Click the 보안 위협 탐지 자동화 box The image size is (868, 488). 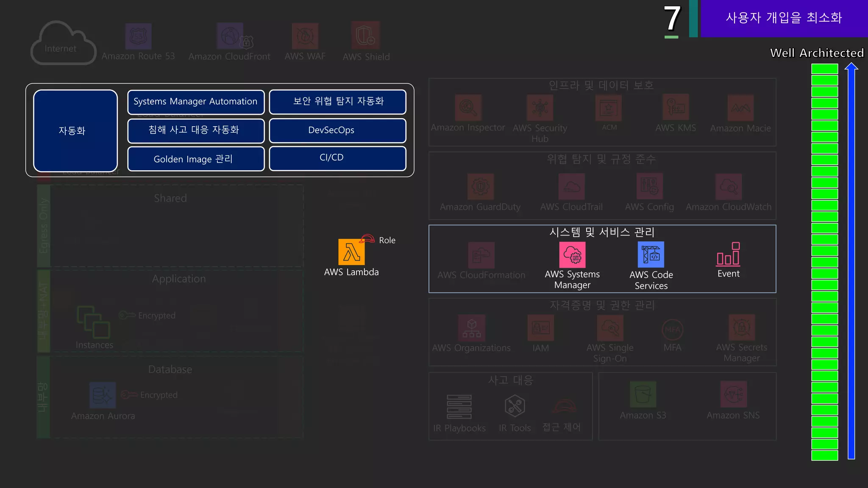tap(337, 102)
